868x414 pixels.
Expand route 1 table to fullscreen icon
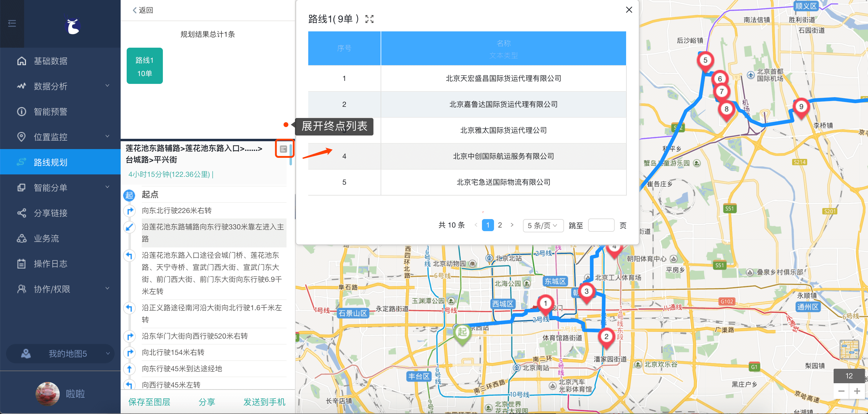[x=370, y=19]
